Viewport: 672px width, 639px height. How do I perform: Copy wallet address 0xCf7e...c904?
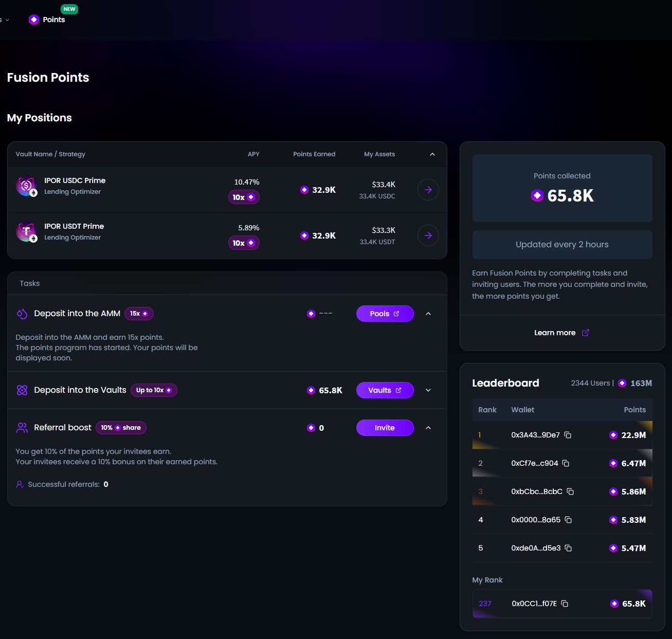pyautogui.click(x=566, y=463)
